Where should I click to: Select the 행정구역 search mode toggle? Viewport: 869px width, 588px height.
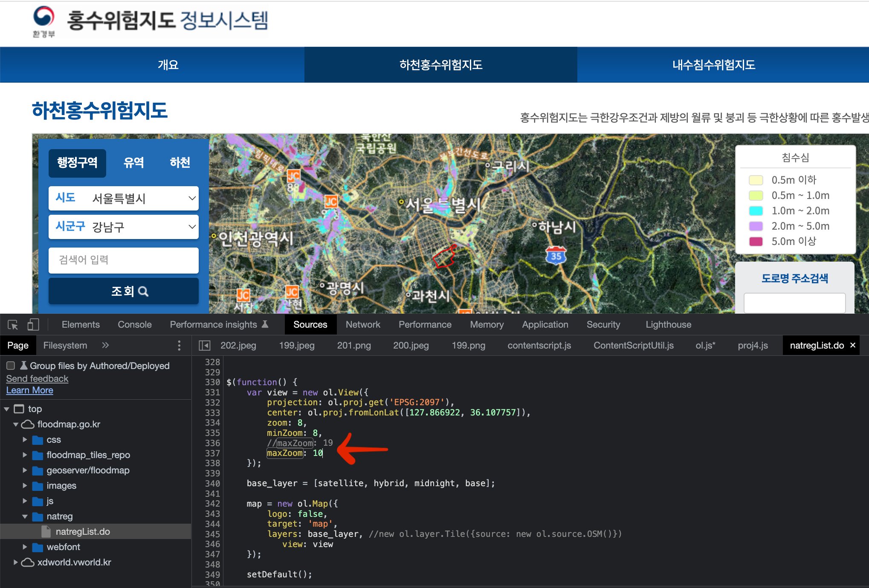(x=77, y=162)
